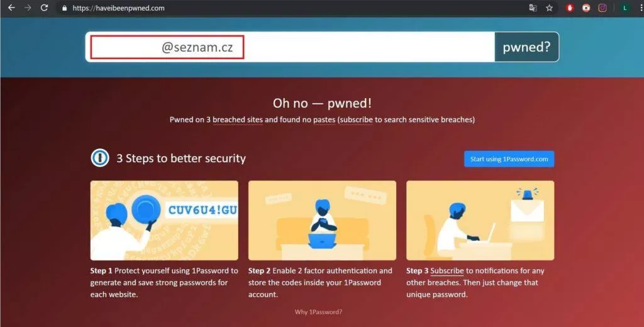Screen dimensions: 644x327
Task: Open the breached sites link
Action: pyautogui.click(x=237, y=120)
